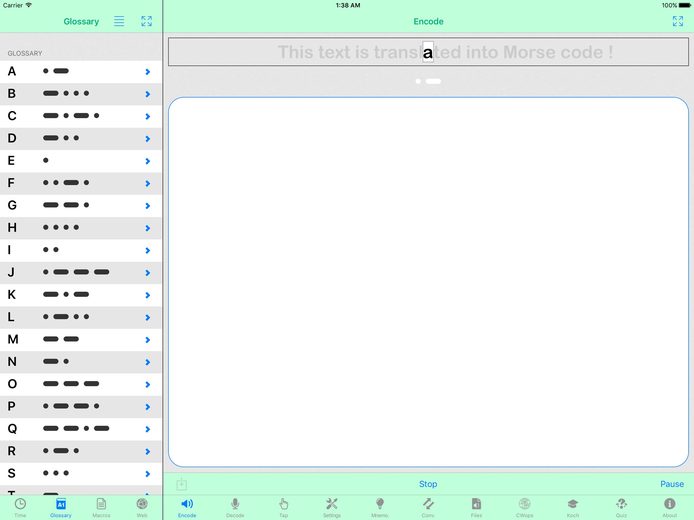Select the letter R glossary row
This screenshot has height=520, width=694.
pos(81,451)
